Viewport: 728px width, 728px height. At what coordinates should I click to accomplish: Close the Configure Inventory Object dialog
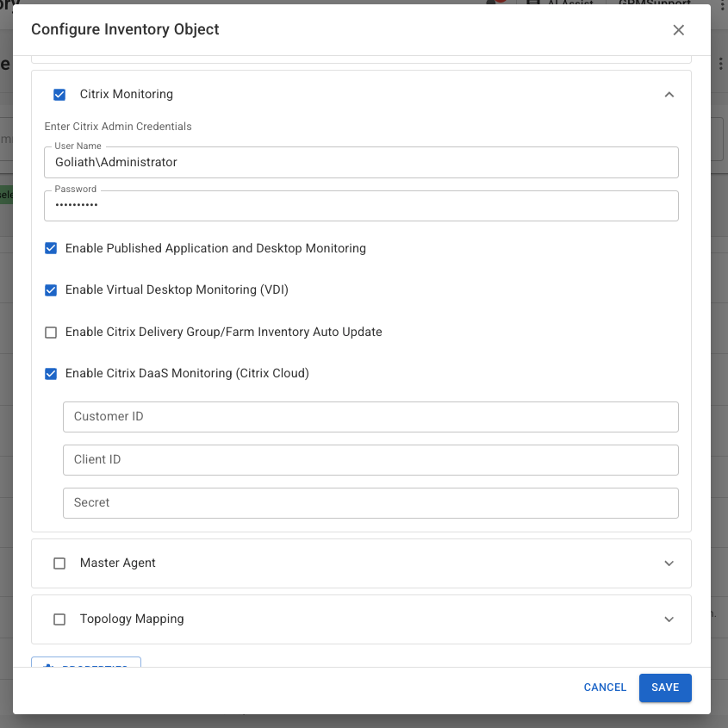678,30
